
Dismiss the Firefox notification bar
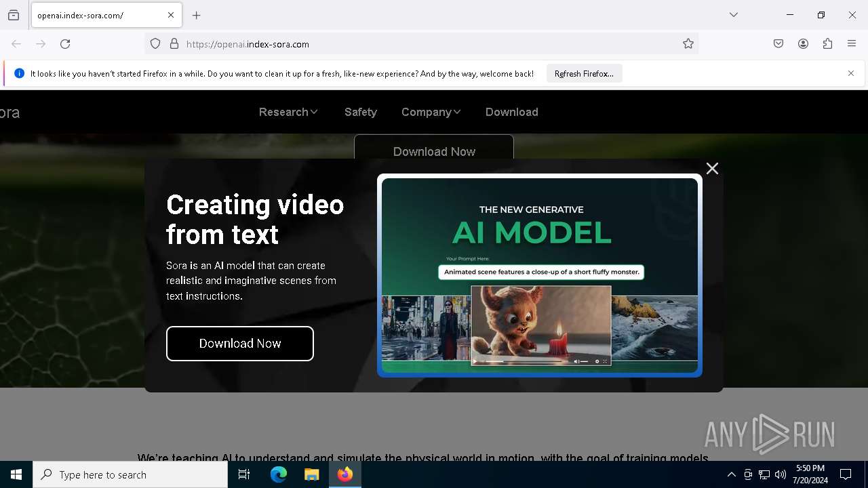click(x=851, y=73)
